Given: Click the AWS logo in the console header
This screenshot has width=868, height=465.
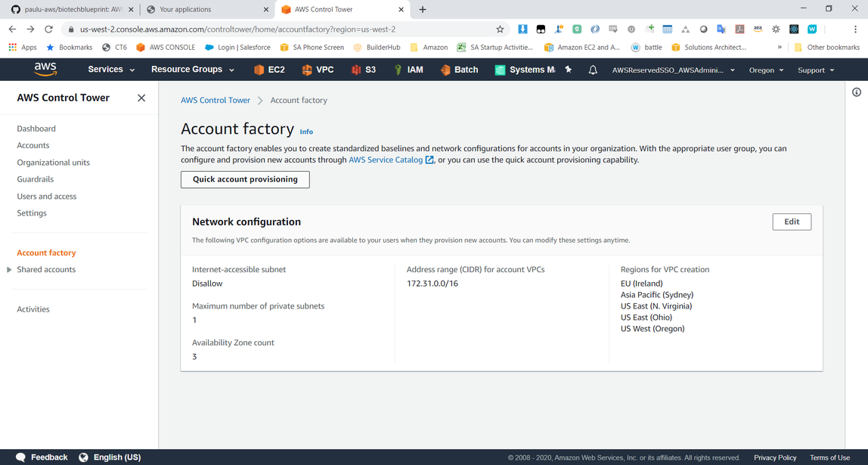Looking at the screenshot, I should pos(45,70).
